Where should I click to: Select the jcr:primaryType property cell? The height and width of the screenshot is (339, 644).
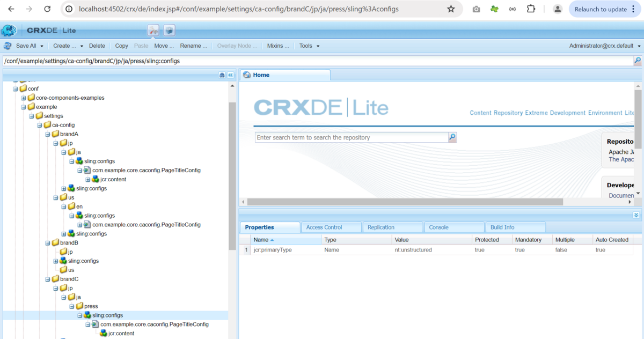[286, 250]
